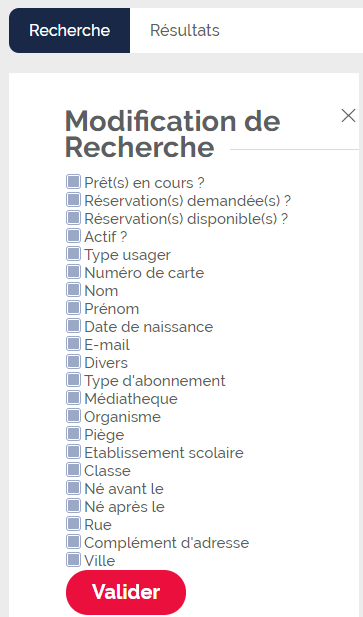The image size is (363, 617).
Task: Tick the Date de naissance checkbox
Action: [73, 326]
